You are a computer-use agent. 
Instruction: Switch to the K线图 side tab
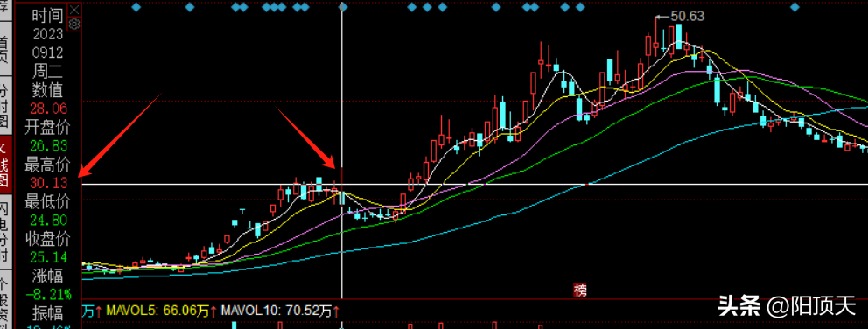pos(5,164)
